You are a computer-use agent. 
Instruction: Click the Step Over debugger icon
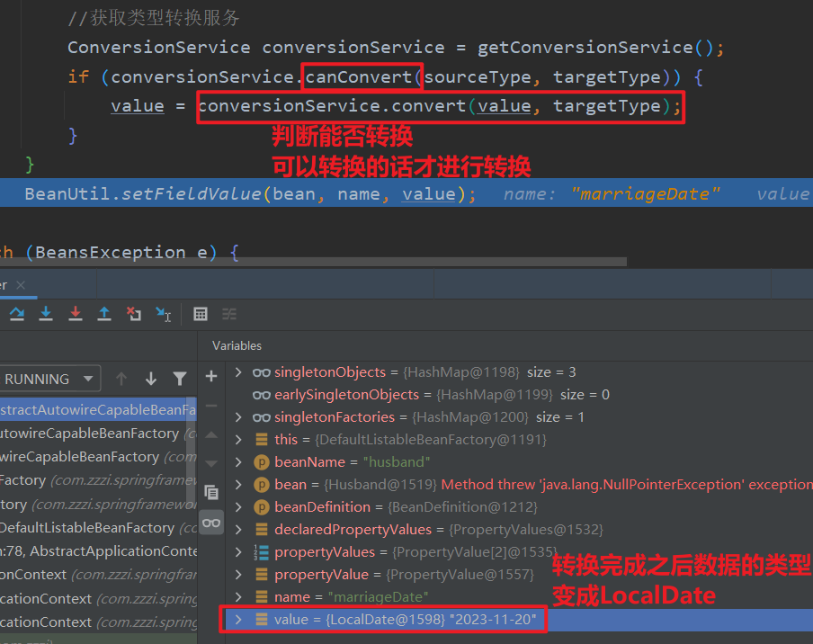tap(16, 314)
